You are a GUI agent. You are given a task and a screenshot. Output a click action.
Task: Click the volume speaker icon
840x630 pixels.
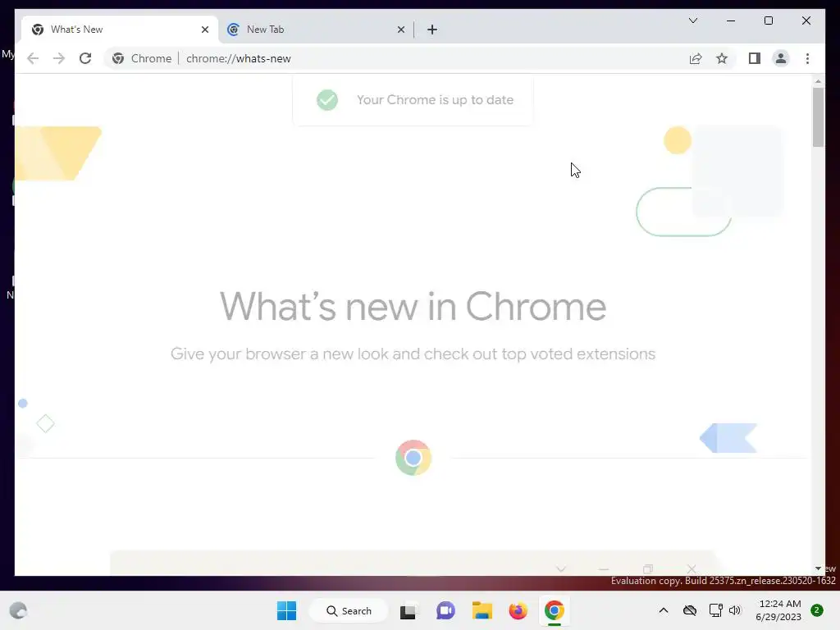pos(735,610)
